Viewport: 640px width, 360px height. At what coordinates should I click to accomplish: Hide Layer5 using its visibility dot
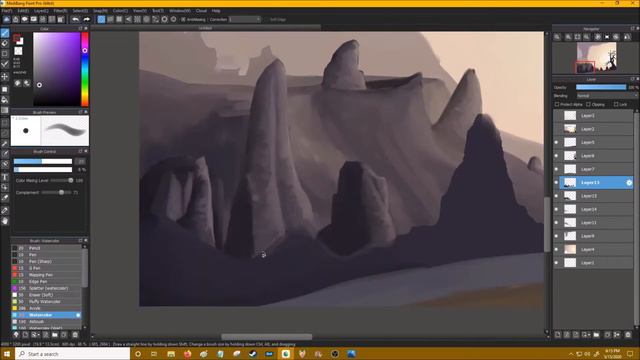point(556,142)
